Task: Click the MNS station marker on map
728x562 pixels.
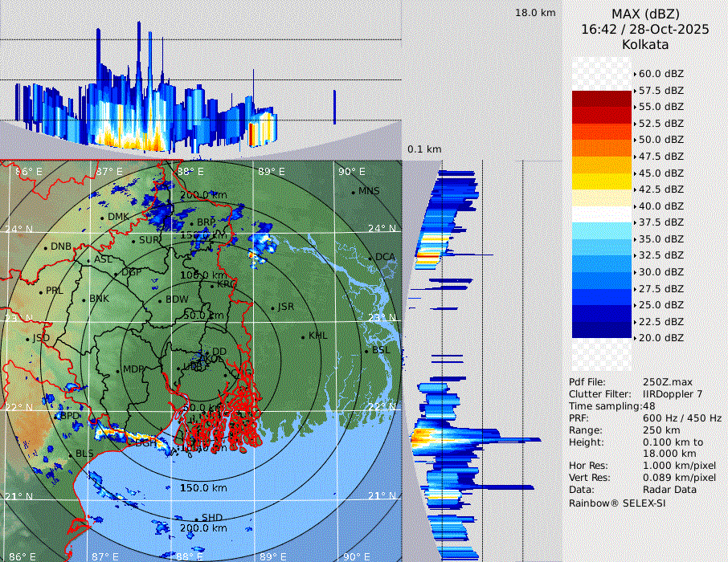Action: [353, 191]
